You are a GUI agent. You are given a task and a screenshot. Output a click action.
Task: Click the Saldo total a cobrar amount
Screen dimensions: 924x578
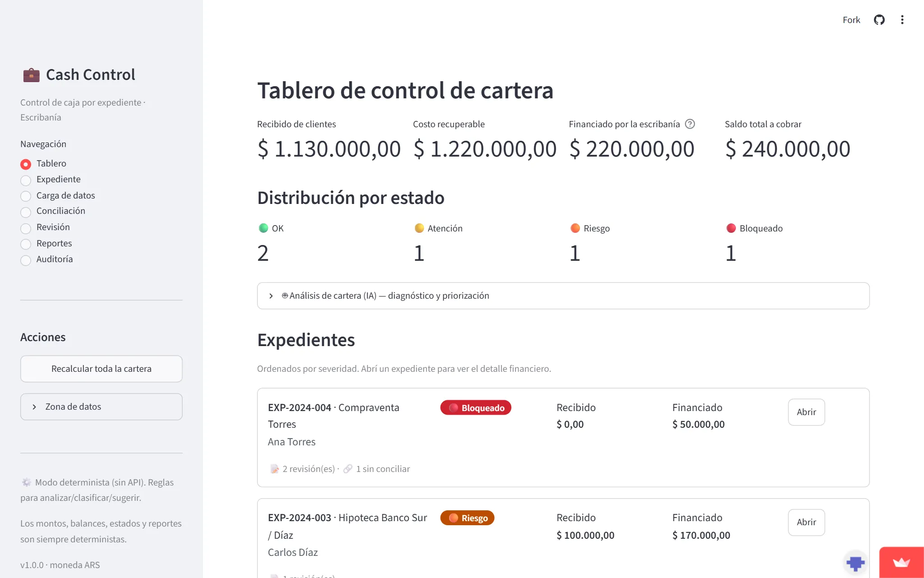pos(787,149)
